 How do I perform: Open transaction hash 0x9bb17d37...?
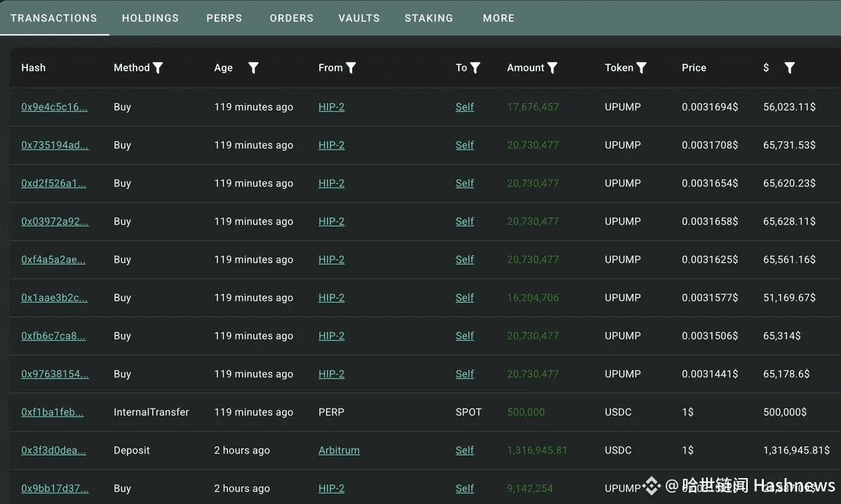click(55, 488)
